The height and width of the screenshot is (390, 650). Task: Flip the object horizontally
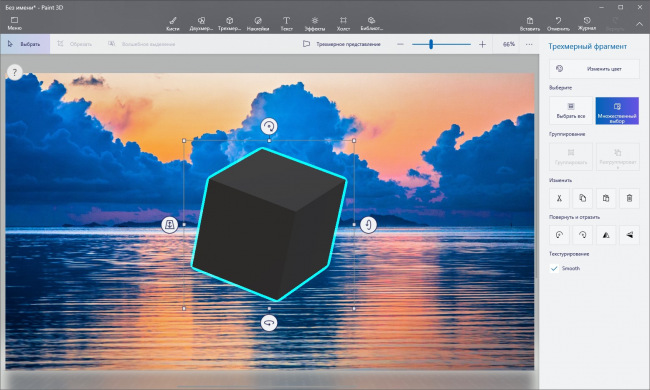tap(606, 235)
